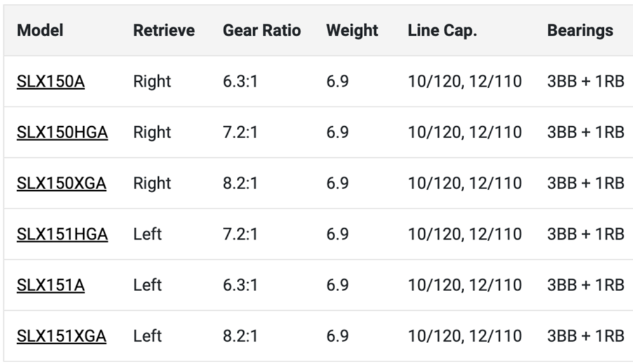Open the SLX150HGA model link

click(62, 133)
